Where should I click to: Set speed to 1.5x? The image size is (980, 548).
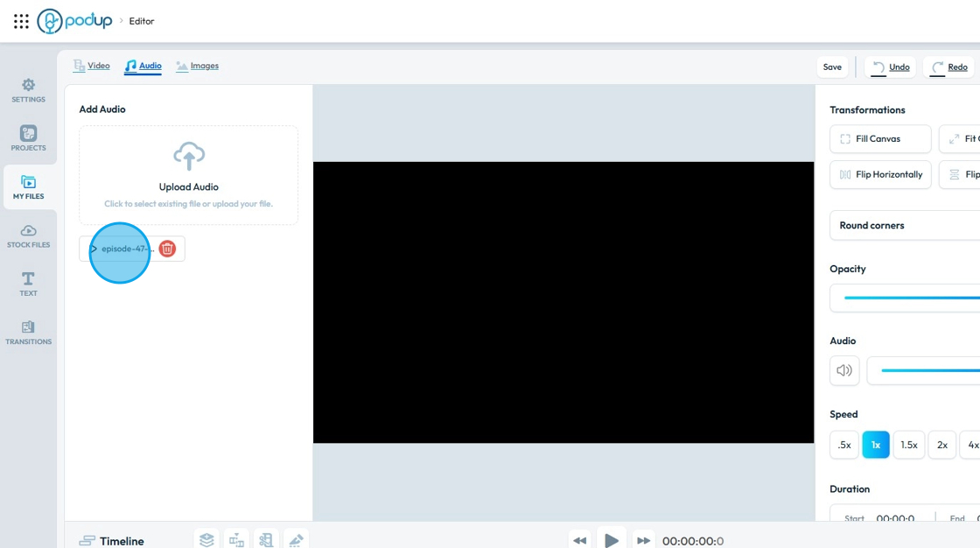click(909, 445)
